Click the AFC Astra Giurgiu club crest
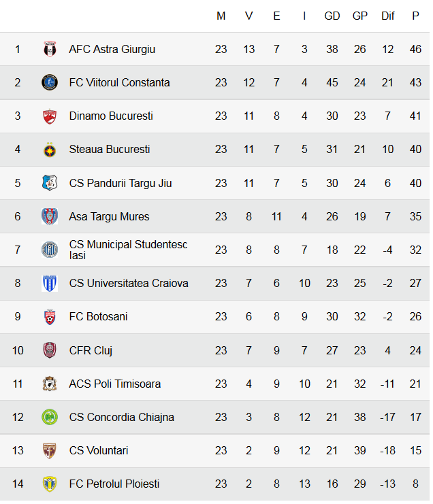The image size is (433, 504). tap(50, 49)
